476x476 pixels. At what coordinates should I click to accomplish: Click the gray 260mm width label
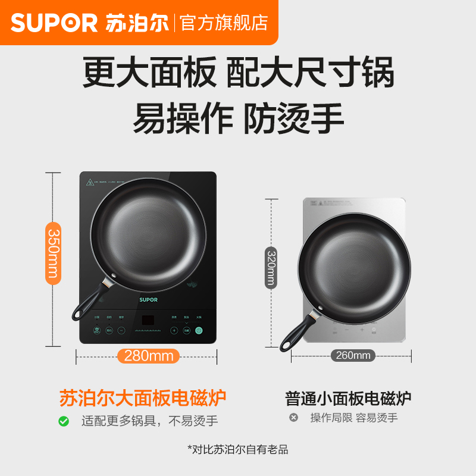click(353, 355)
